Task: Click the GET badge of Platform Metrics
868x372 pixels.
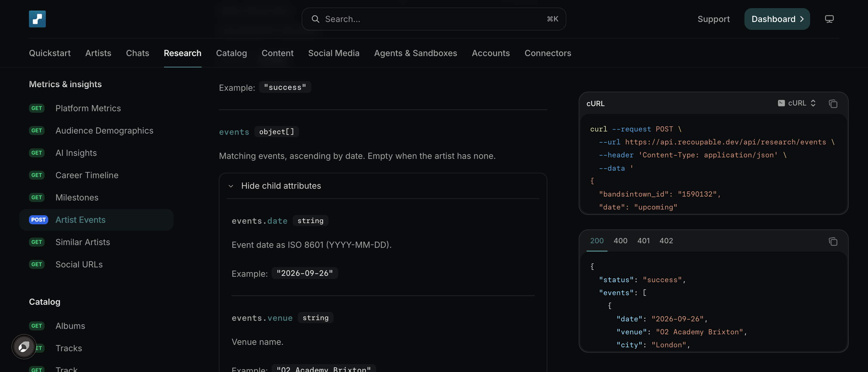Action: coord(37,108)
